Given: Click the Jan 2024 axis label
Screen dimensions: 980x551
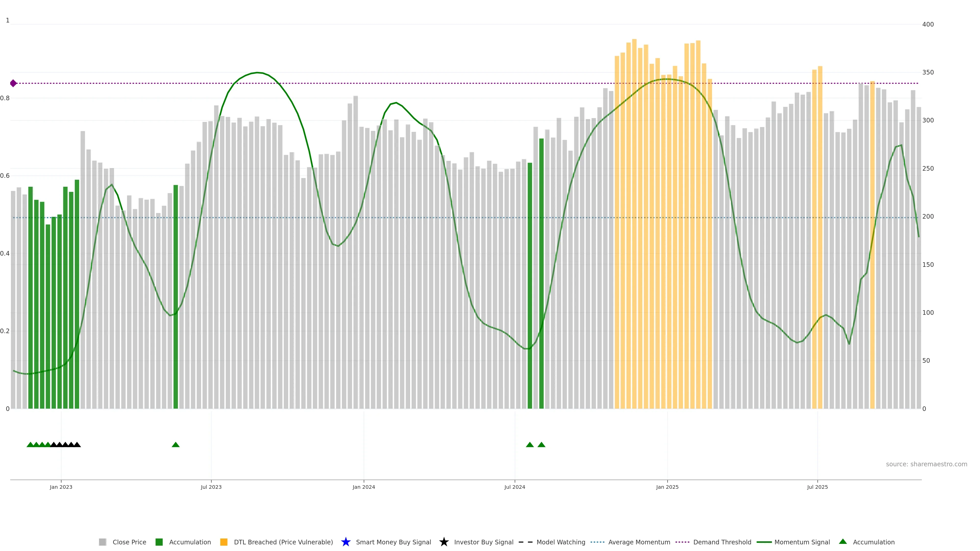Looking at the screenshot, I should point(363,487).
